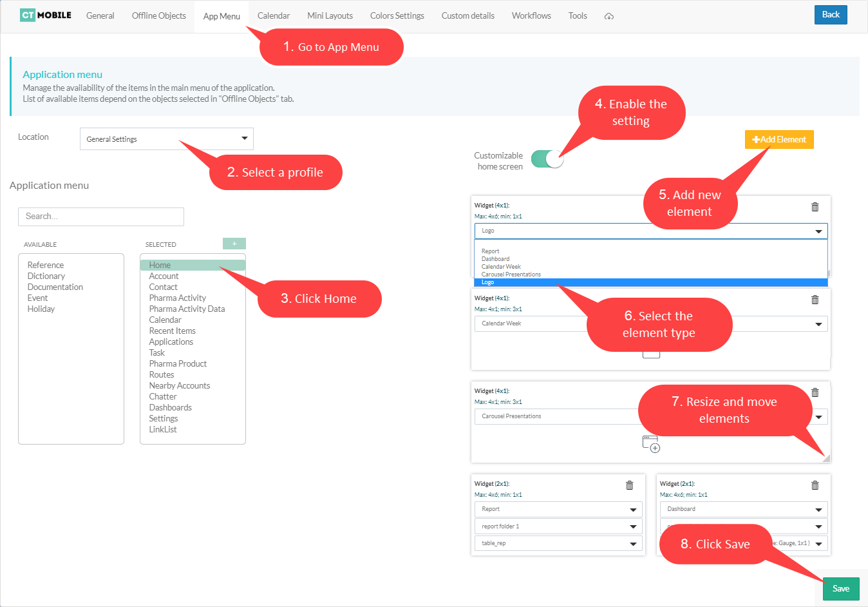Screen dimensions: 868x607
Task: Remove the Report widget using trash icon
Action: click(x=629, y=485)
